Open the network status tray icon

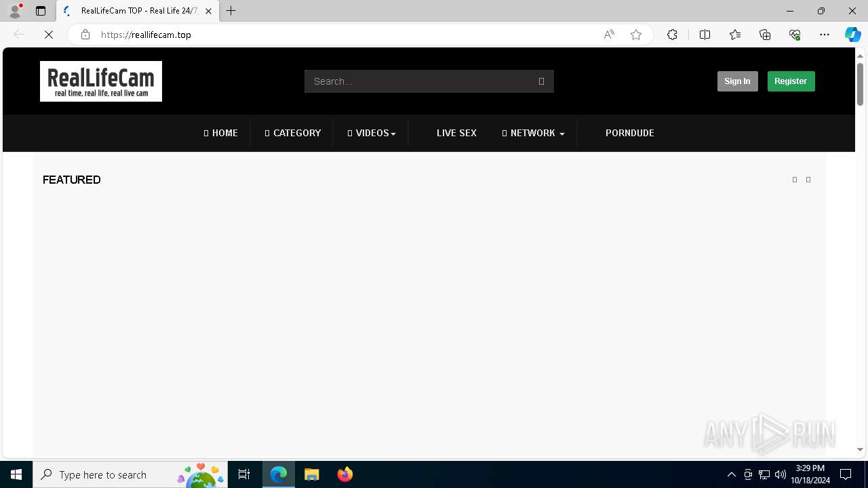click(x=764, y=474)
